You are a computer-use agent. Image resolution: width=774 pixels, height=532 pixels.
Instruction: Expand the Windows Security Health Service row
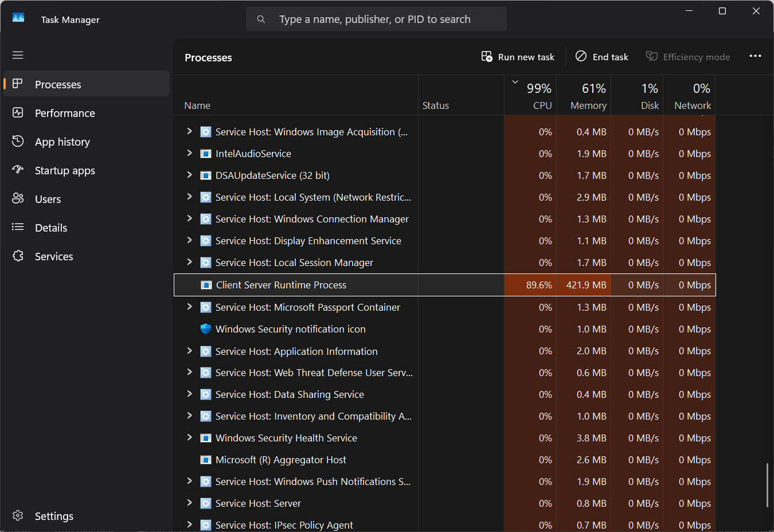(189, 437)
